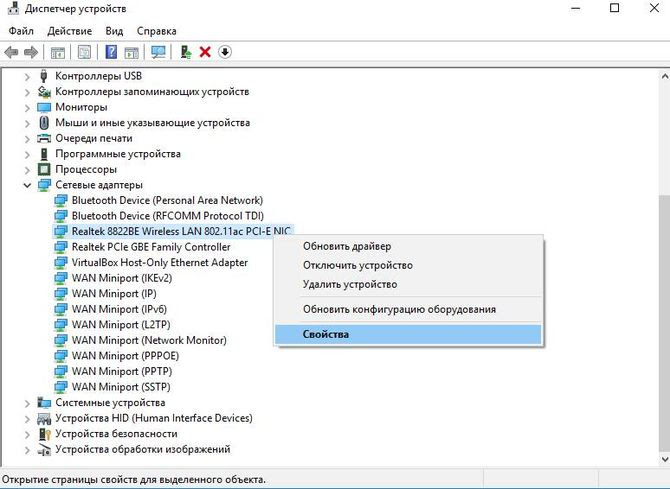670x489 pixels.
Task: Click the Show/Hide console tree icon
Action: [x=58, y=53]
